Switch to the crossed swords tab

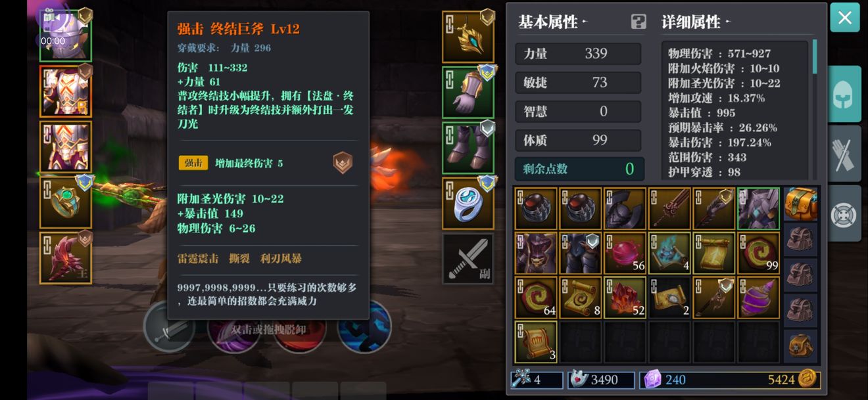(844, 154)
